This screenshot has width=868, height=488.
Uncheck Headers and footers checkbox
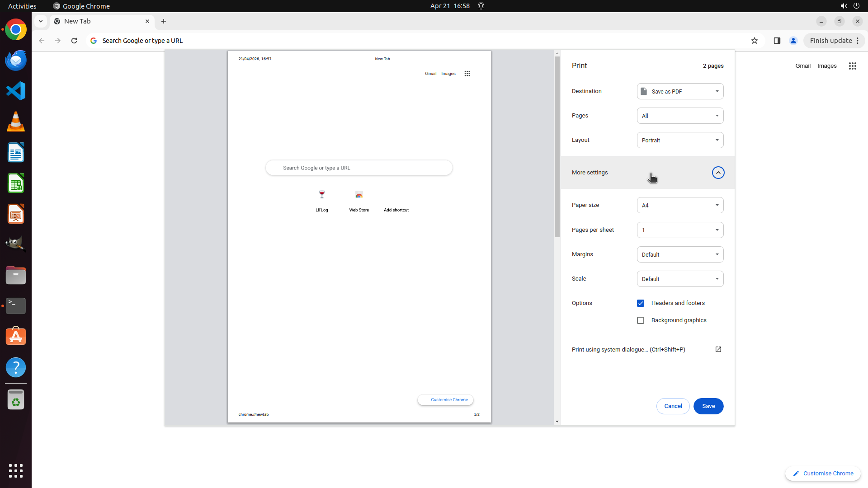(x=641, y=303)
